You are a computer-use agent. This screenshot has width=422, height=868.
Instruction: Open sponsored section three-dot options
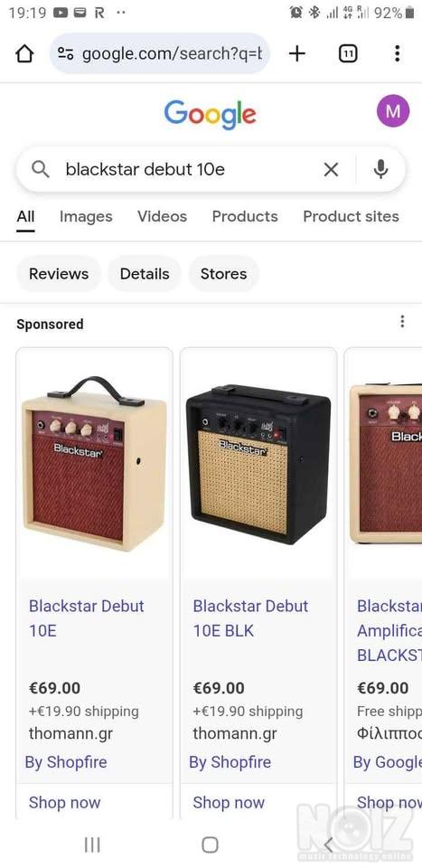402,322
